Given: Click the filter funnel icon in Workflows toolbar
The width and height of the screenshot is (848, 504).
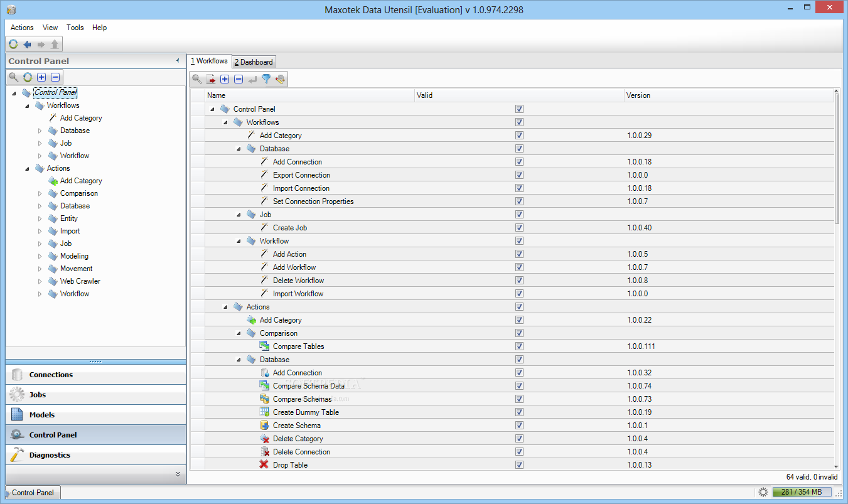Looking at the screenshot, I should pos(266,79).
